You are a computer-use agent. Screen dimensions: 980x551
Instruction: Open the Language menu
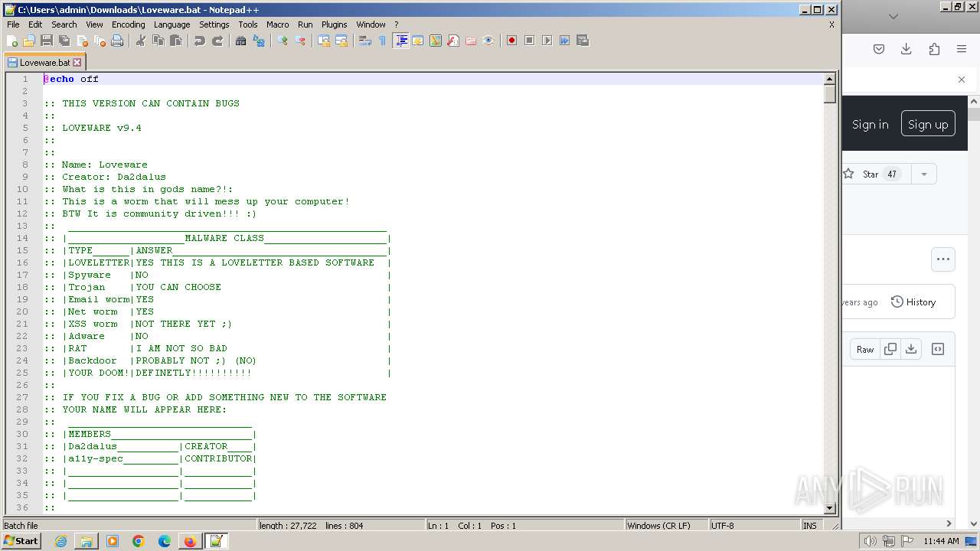[x=171, y=24]
